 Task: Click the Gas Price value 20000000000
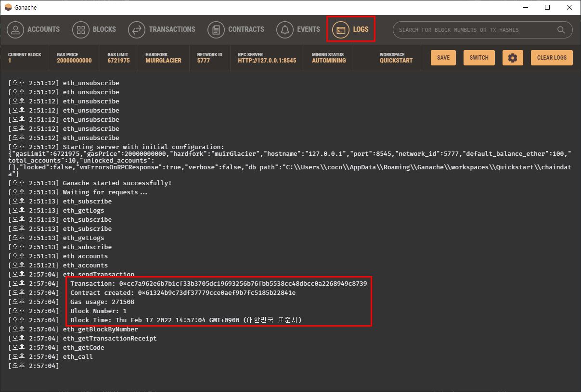(74, 61)
